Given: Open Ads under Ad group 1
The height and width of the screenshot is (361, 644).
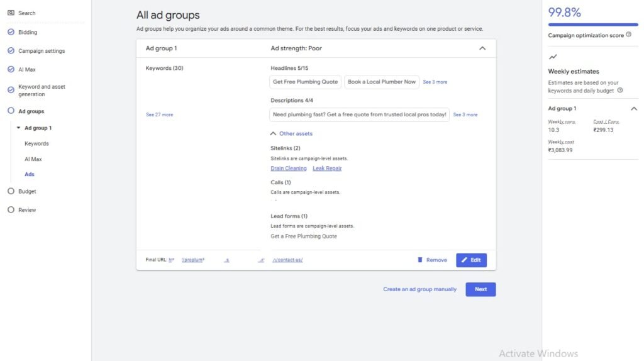Looking at the screenshot, I should [29, 174].
